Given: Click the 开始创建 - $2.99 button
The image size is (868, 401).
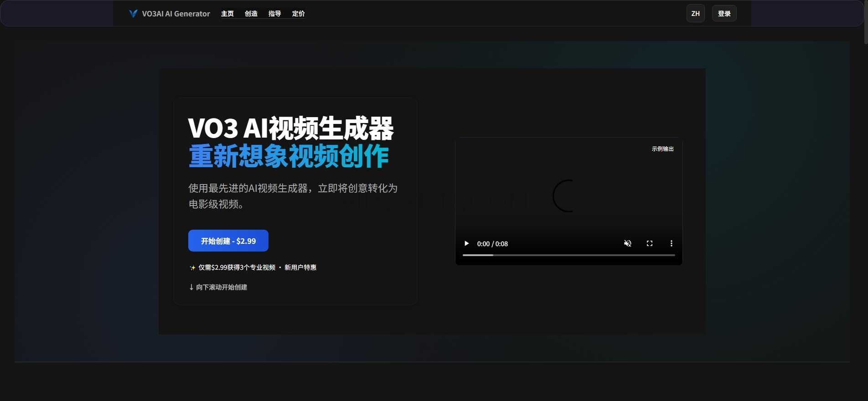Looking at the screenshot, I should (228, 241).
